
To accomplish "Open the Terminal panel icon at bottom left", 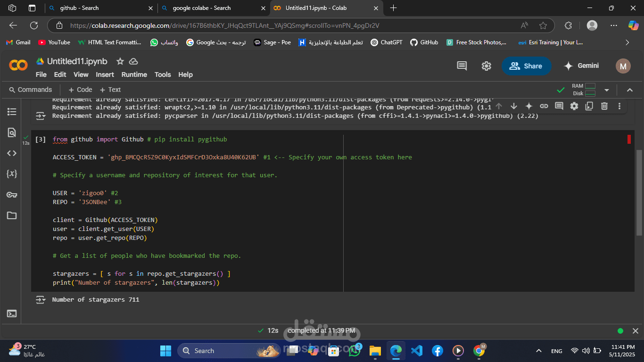I will tap(12, 313).
